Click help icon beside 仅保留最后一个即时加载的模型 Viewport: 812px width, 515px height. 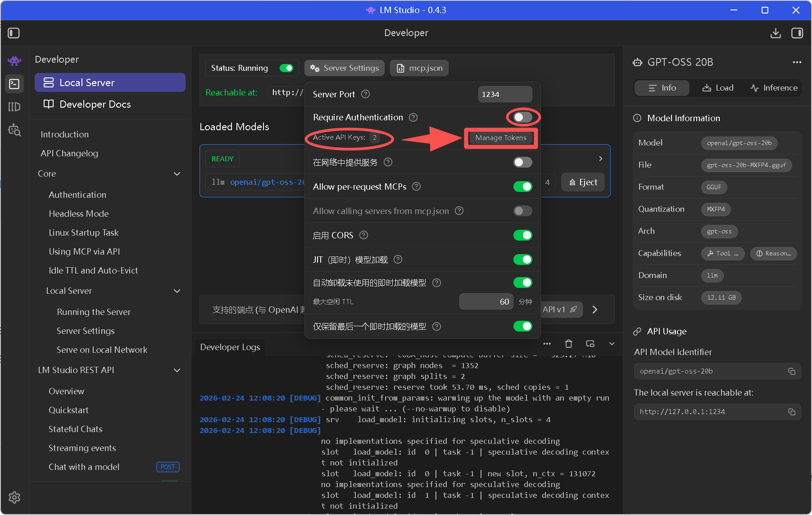click(436, 326)
